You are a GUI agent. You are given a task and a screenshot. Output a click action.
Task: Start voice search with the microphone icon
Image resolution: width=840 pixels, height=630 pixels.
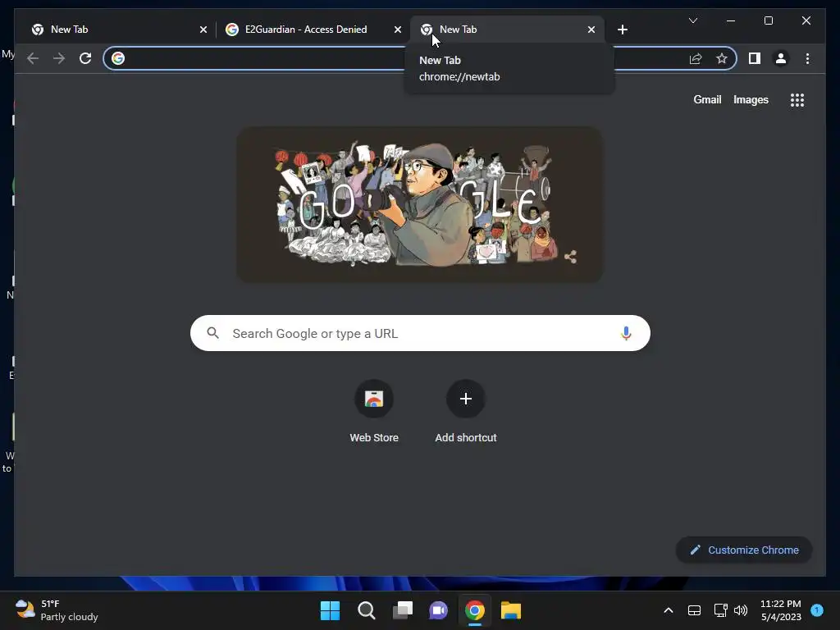point(626,333)
